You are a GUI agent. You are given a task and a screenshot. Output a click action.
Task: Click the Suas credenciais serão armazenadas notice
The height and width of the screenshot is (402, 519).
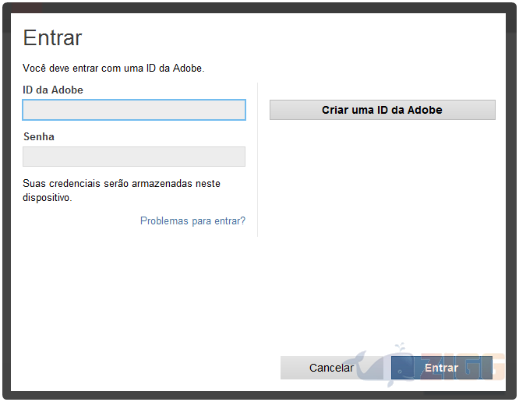pos(121,190)
